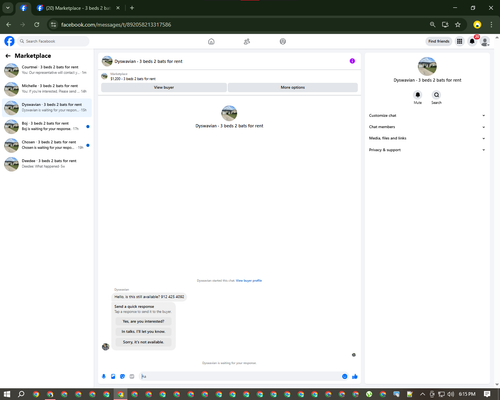Image resolution: width=500 pixels, height=400 pixels.
Task: Open the Home feed icon
Action: [211, 41]
